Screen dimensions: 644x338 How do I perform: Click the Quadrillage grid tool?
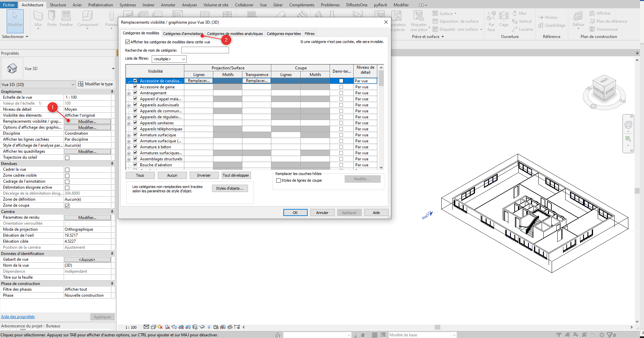(551, 25)
